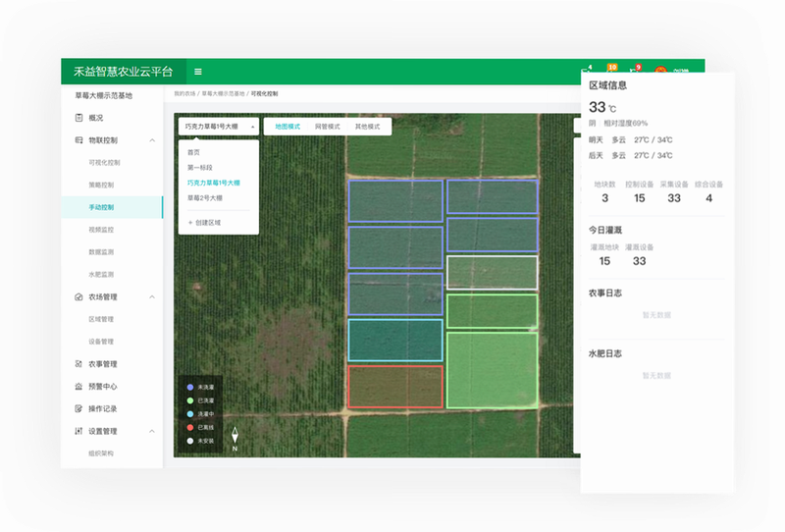785x532 pixels.
Task: Click 我的农场 breadcrumb link
Action: (x=184, y=93)
